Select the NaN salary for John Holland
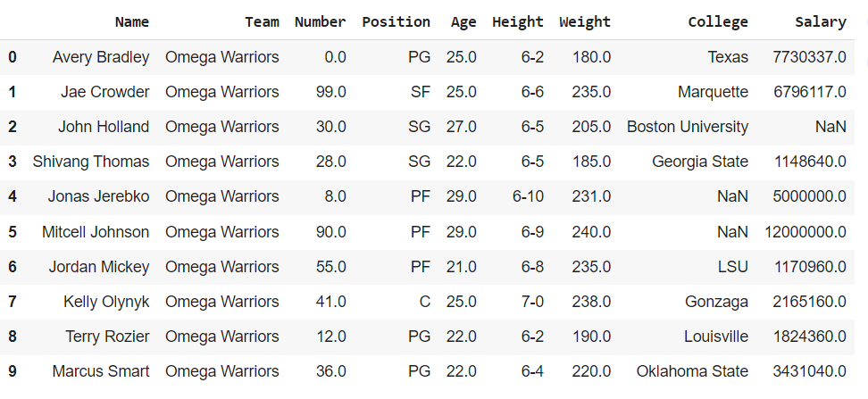The image size is (868, 399). 830,127
